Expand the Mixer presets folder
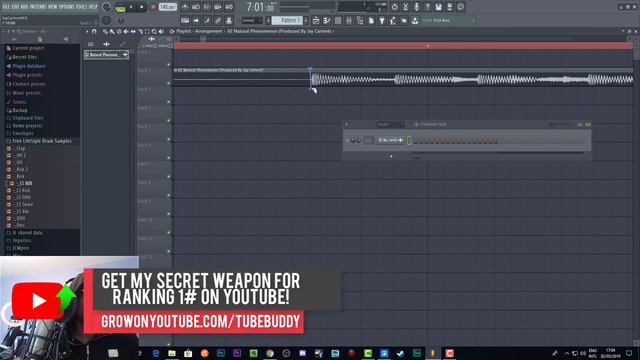The image size is (640, 360). (23, 93)
